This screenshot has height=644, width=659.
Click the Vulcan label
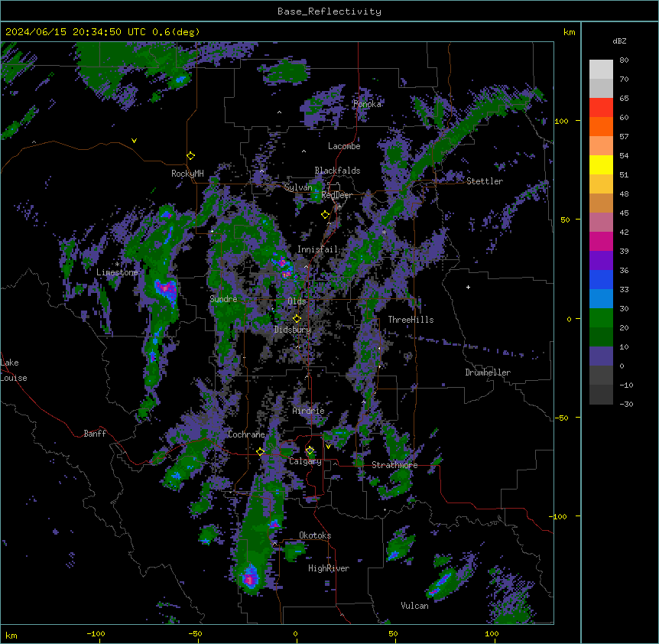pyautogui.click(x=414, y=606)
